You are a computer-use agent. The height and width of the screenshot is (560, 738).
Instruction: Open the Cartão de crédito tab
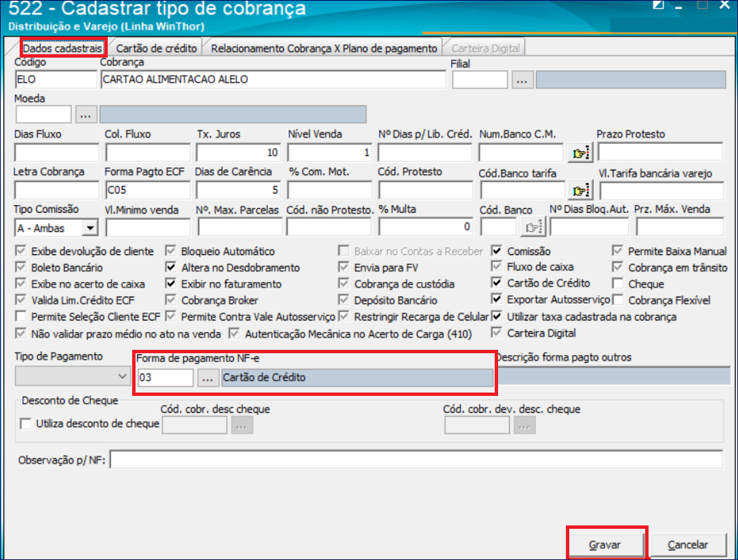point(157,48)
